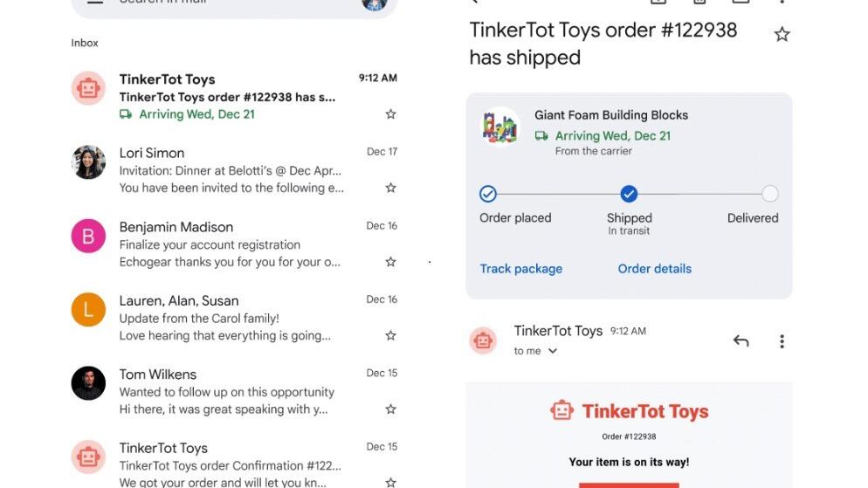Click the reply arrow in the message header
This screenshot has height=488, width=868.
click(741, 341)
